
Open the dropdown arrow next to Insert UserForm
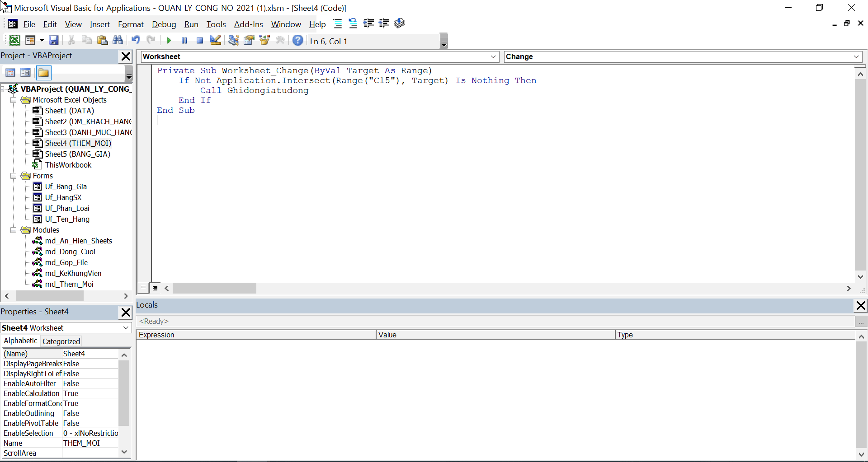coord(42,41)
